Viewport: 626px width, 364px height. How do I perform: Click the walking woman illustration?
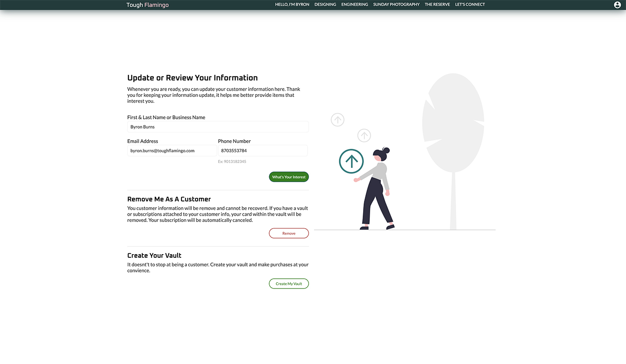coord(376,192)
